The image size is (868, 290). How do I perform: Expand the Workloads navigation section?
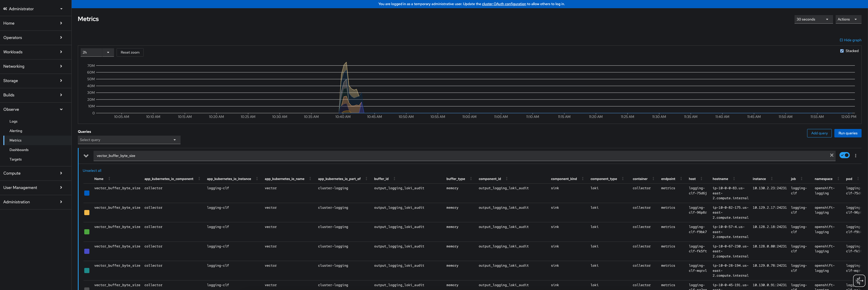pyautogui.click(x=33, y=52)
